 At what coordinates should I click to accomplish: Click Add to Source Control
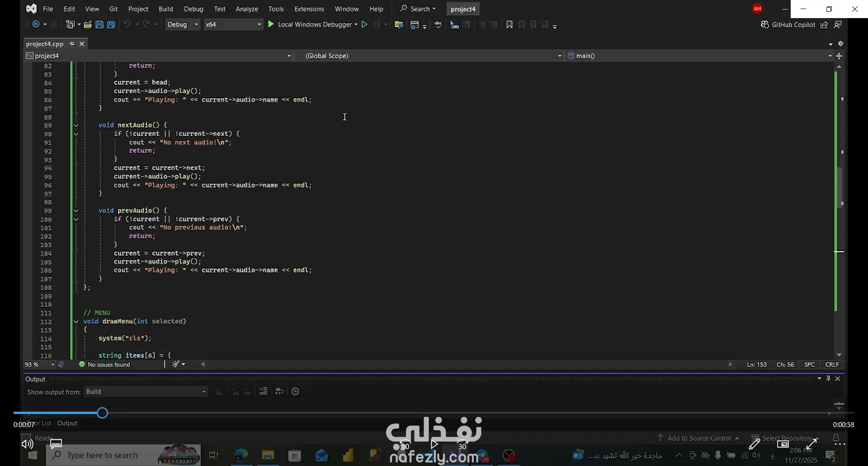tap(698, 438)
